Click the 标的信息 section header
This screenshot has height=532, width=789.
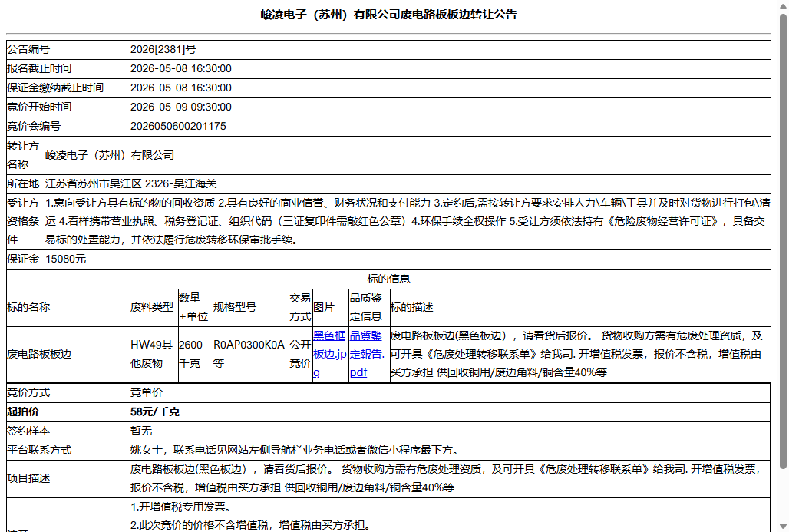click(x=388, y=279)
